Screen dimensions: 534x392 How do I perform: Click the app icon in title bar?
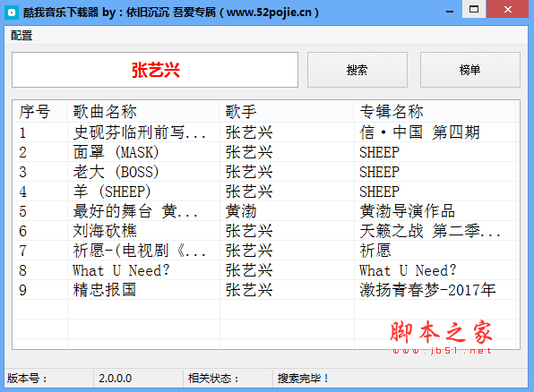pyautogui.click(x=12, y=13)
